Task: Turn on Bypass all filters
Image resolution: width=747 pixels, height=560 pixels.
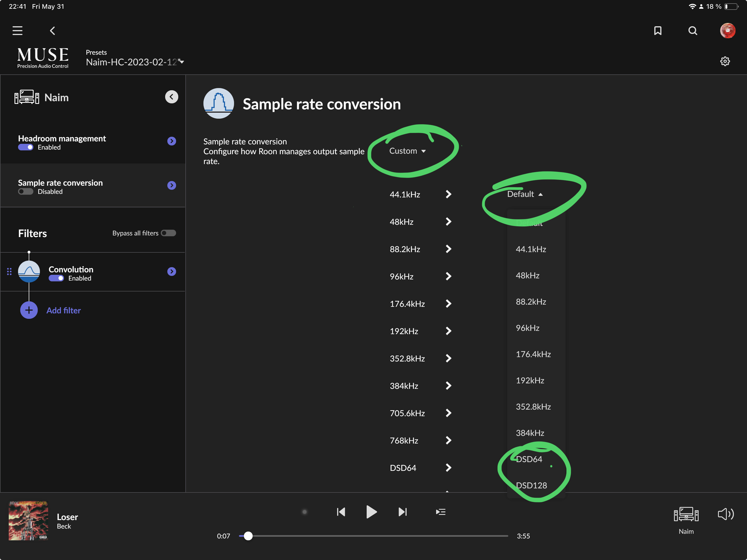Action: (168, 233)
